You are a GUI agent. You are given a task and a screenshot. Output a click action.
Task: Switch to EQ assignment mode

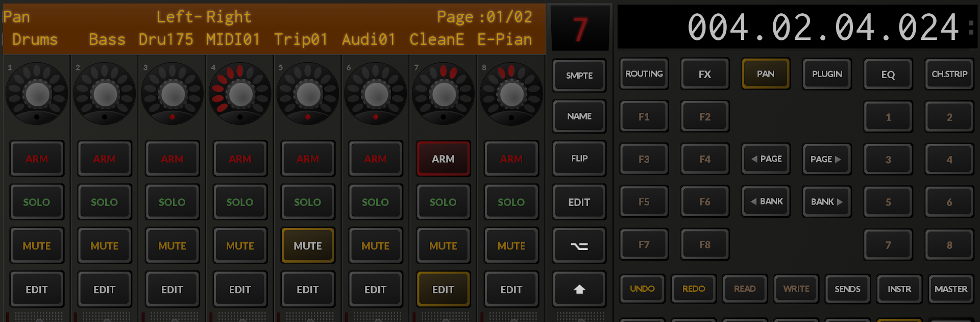click(x=888, y=74)
